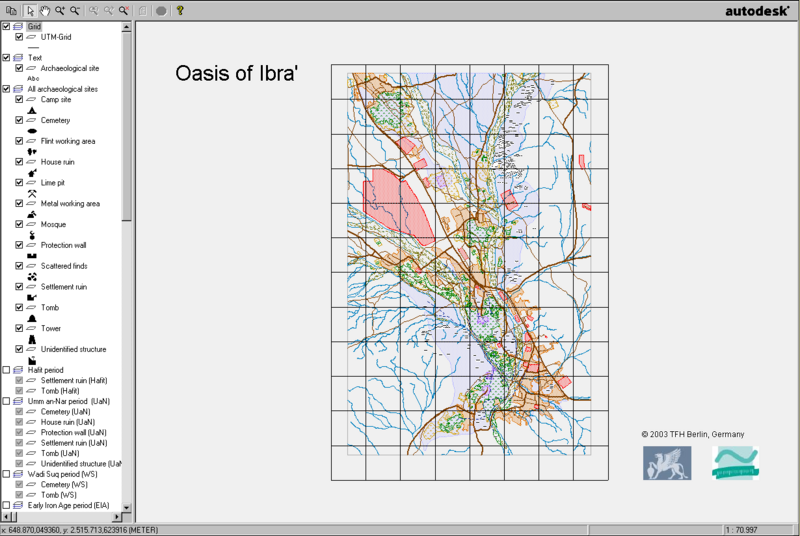Click the Tower layer label

(50, 328)
